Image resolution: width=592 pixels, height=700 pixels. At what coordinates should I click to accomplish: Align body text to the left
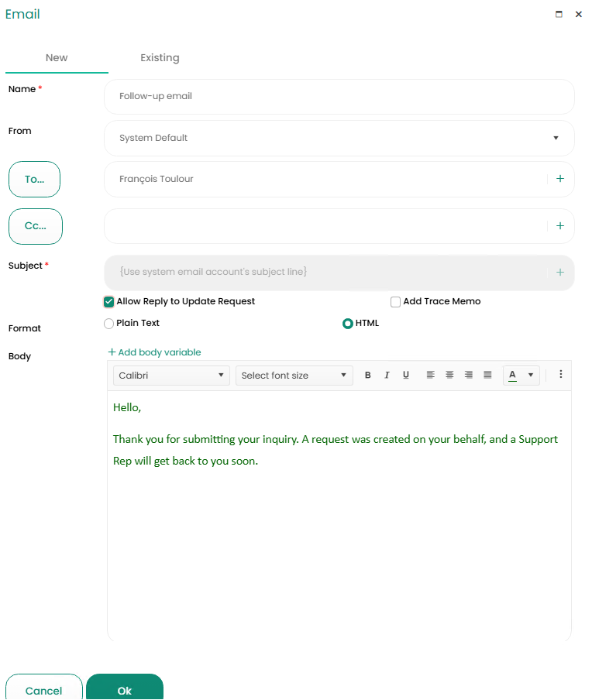click(430, 376)
